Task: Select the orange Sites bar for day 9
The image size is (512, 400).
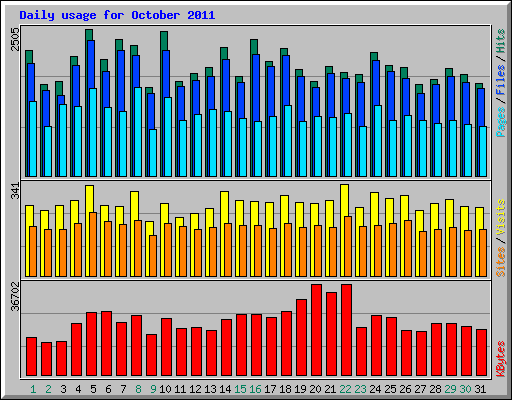Action: pos(153,256)
